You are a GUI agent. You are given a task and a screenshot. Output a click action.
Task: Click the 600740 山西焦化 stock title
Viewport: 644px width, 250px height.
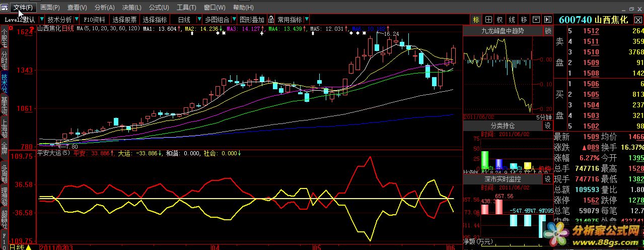tap(593, 20)
